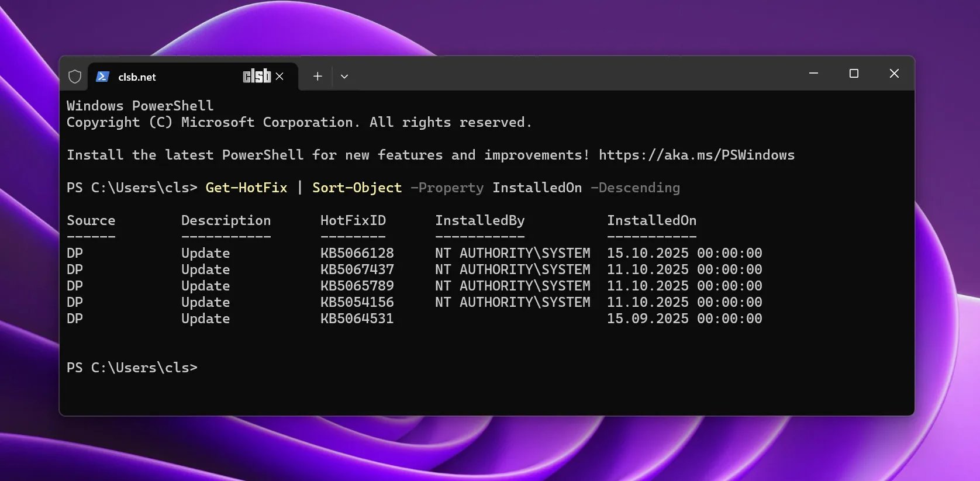
Task: Click the shield icon in title bar
Action: (75, 77)
